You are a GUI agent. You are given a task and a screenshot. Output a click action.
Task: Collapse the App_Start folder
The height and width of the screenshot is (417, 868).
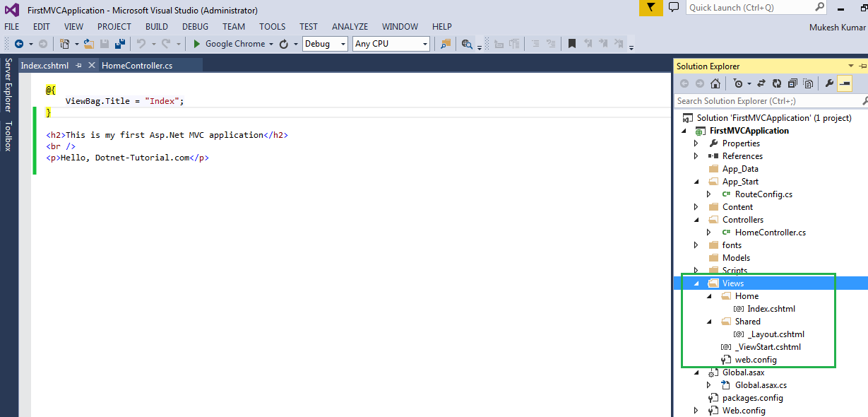[696, 182]
